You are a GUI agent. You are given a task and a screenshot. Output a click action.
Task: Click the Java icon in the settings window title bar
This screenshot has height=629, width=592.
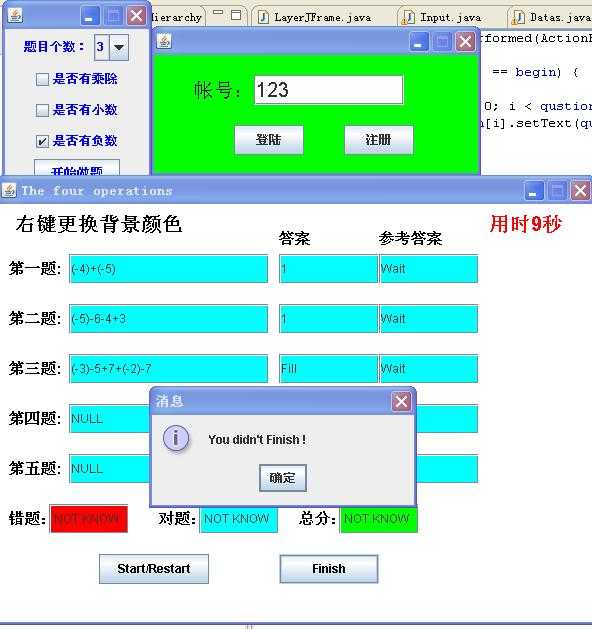pos(15,16)
